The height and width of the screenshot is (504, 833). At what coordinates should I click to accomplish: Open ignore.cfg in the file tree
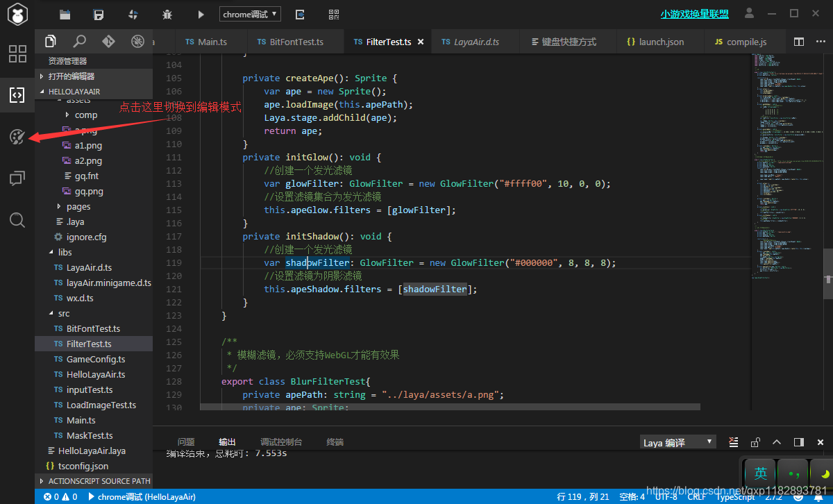click(86, 237)
